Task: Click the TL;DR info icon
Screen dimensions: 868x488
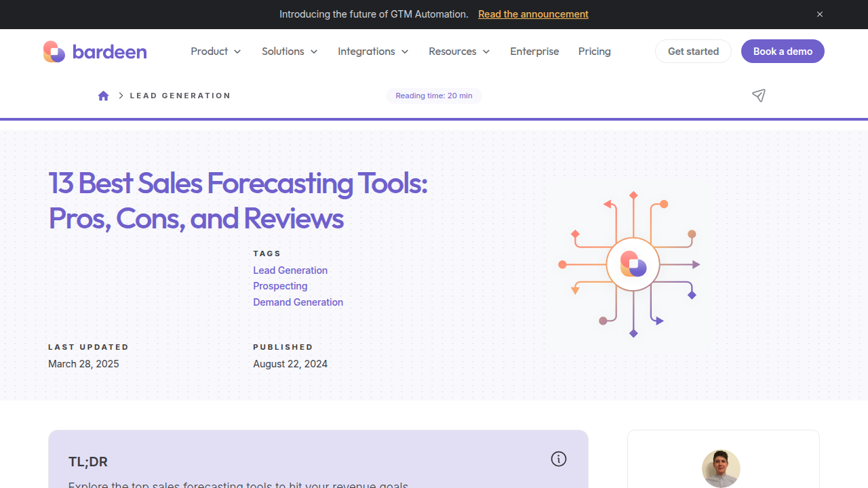Action: tap(558, 459)
